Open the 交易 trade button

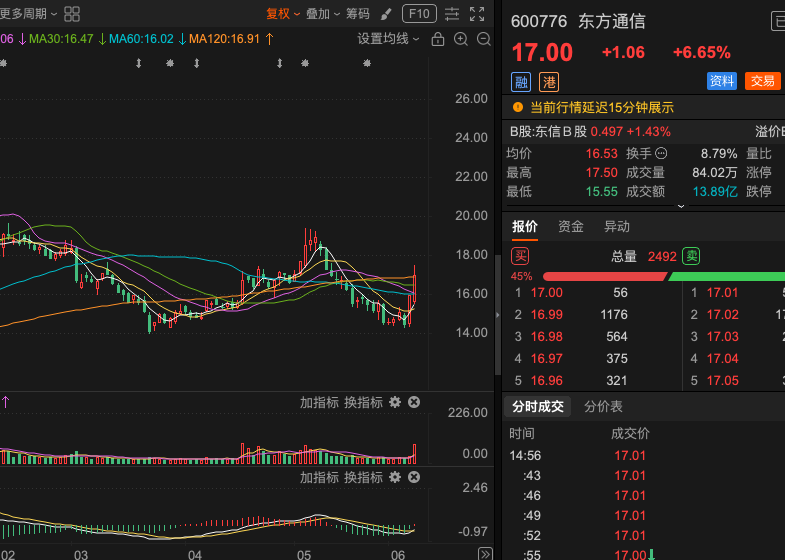click(762, 81)
